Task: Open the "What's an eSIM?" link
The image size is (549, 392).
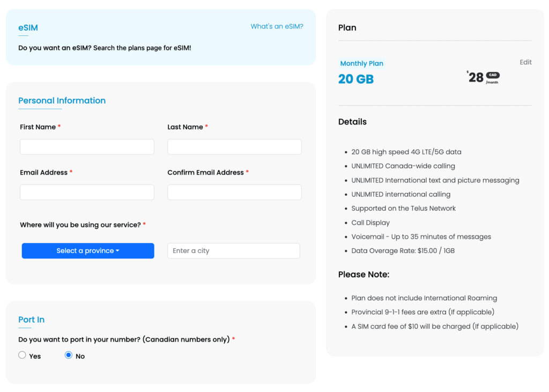Action: click(277, 26)
